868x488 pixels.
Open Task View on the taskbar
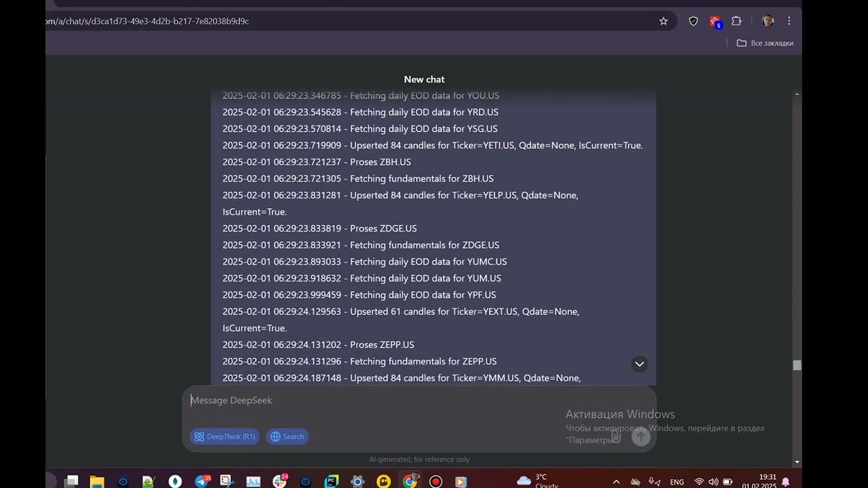71,482
